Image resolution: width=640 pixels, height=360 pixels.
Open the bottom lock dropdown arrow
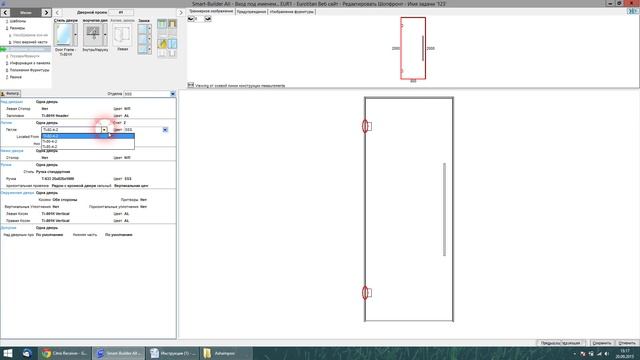149,49
